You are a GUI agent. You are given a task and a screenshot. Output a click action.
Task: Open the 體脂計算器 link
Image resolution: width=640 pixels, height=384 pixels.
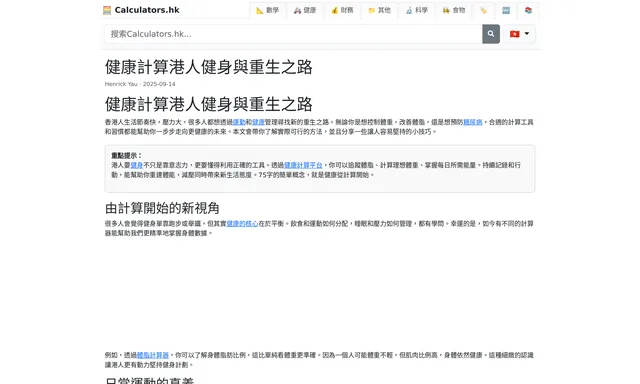153,355
